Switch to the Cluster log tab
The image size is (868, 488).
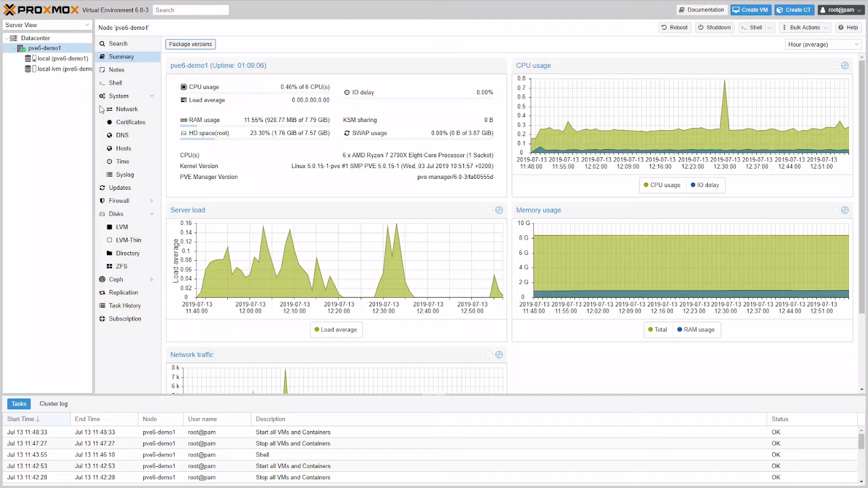(x=53, y=403)
